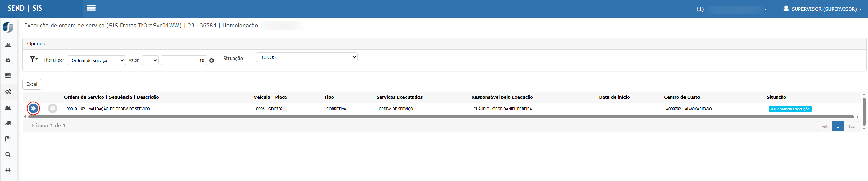Image resolution: width=868 pixels, height=181 pixels.
Task: Click the filter value input field
Action: [184, 60]
